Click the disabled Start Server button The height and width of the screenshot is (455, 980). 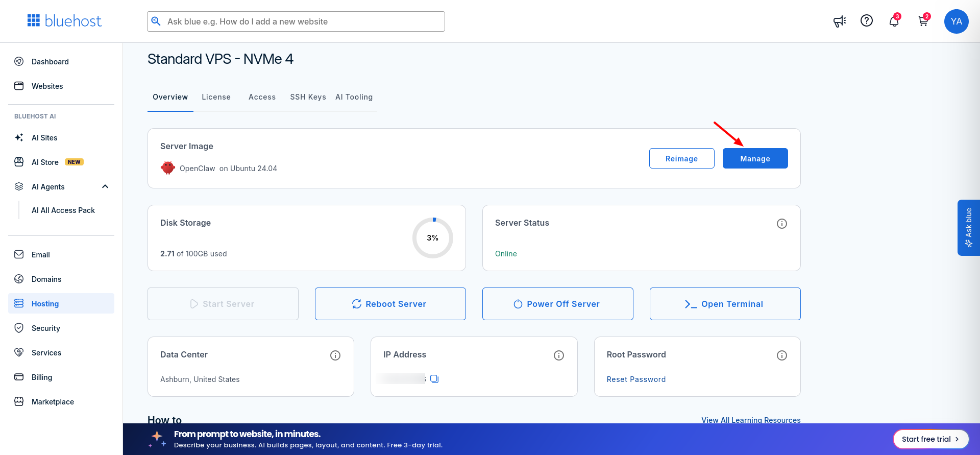[223, 304]
